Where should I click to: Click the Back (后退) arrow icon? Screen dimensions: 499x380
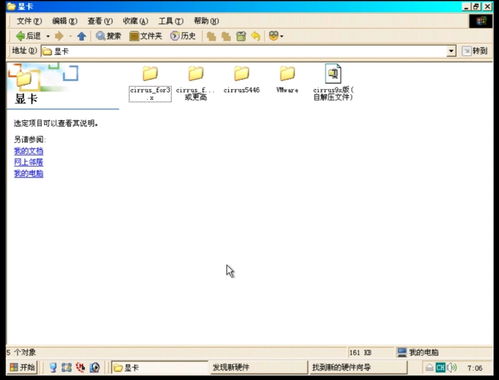pyautogui.click(x=20, y=36)
